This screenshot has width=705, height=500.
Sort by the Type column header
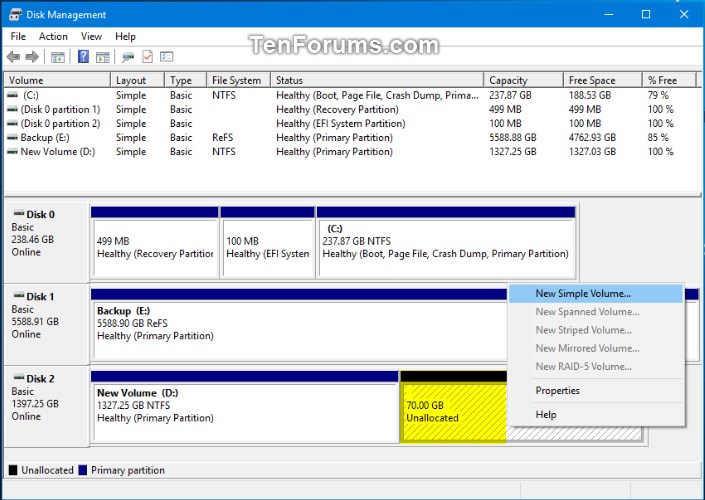coord(185,80)
